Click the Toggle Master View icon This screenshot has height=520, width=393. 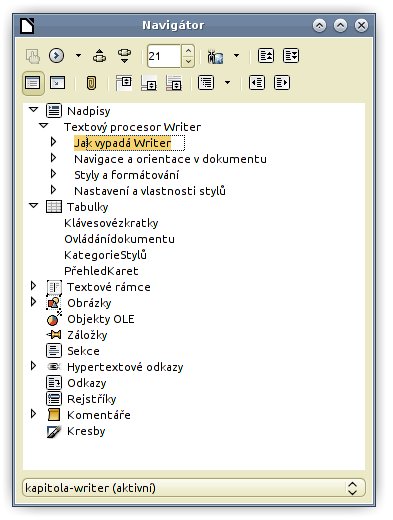click(33, 56)
